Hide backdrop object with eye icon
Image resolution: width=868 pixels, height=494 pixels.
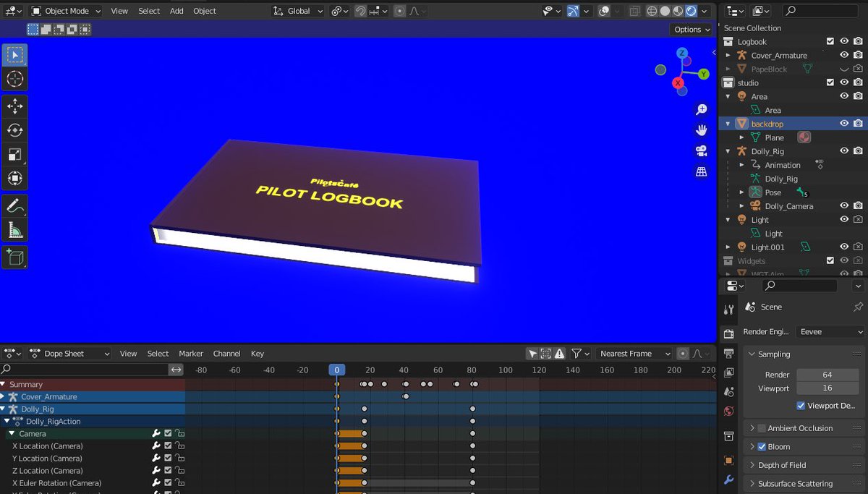[844, 124]
